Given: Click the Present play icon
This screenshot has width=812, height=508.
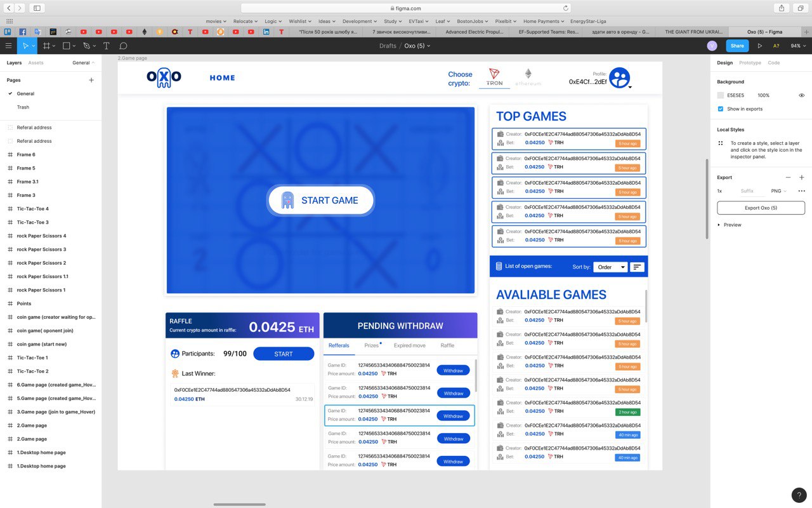Looking at the screenshot, I should pyautogui.click(x=760, y=46).
